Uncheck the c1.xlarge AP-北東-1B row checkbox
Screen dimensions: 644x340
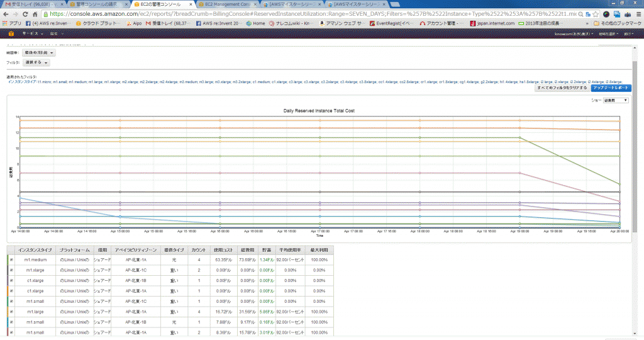tap(11, 280)
